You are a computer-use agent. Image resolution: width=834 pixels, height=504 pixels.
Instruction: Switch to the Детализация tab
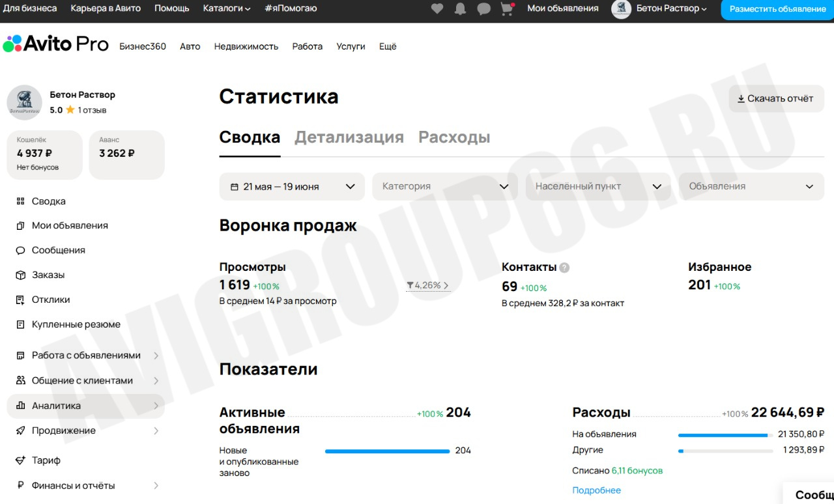click(349, 137)
